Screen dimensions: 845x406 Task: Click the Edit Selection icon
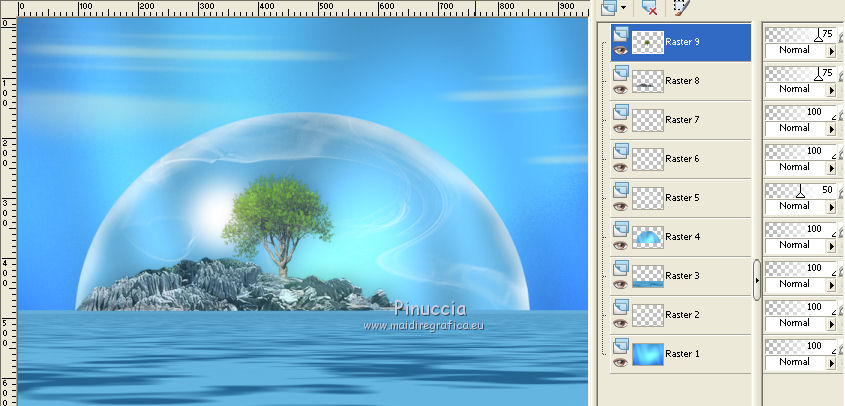(682, 7)
